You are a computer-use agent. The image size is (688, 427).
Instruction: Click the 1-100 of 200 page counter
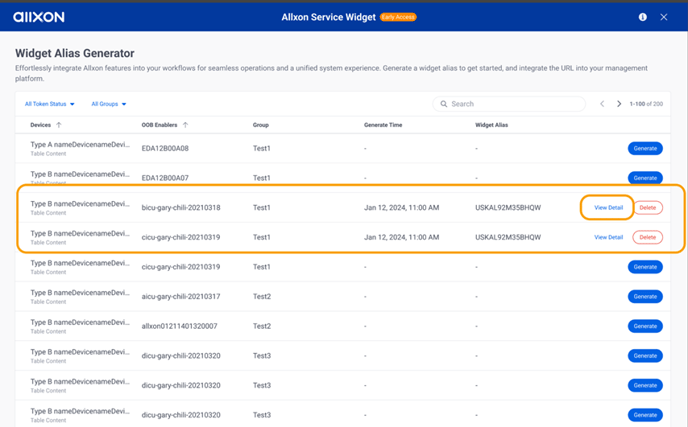pos(646,104)
